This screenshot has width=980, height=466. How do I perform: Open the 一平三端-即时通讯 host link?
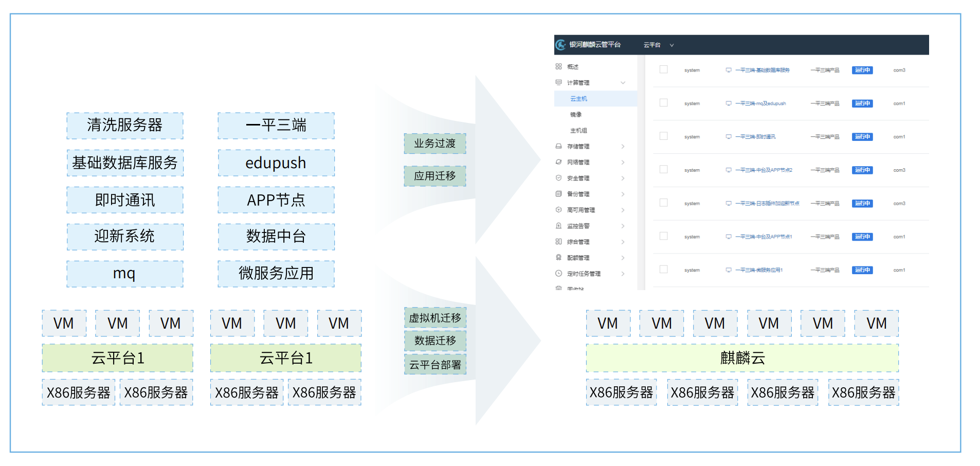click(755, 137)
